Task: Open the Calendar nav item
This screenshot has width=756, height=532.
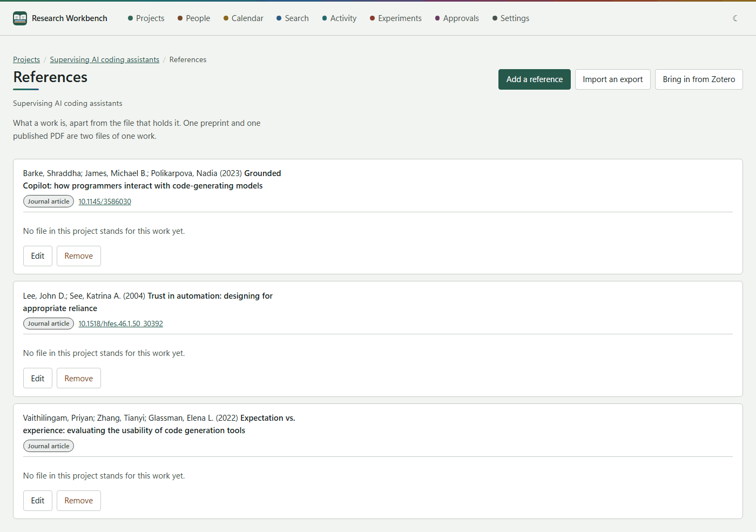Action: [244, 18]
